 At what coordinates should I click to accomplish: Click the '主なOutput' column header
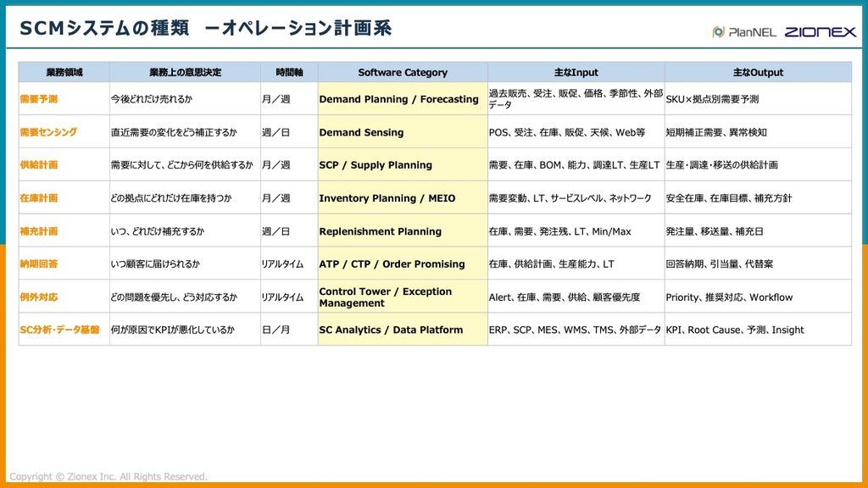pyautogui.click(x=758, y=72)
